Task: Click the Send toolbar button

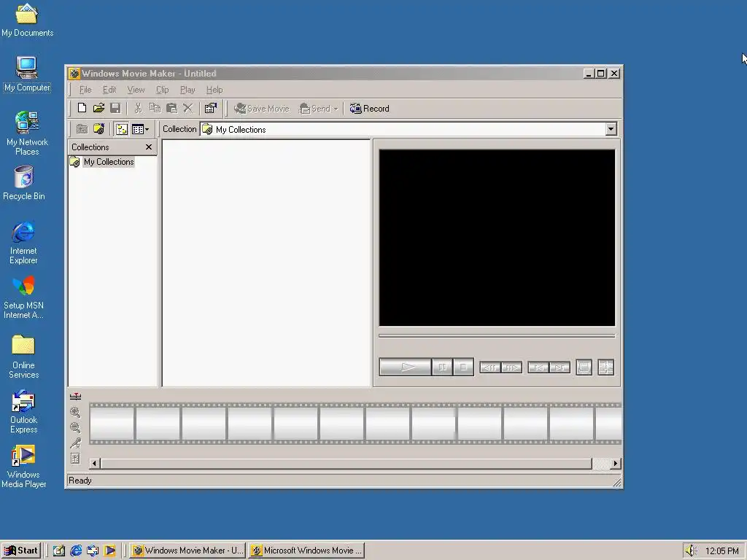Action: point(314,109)
